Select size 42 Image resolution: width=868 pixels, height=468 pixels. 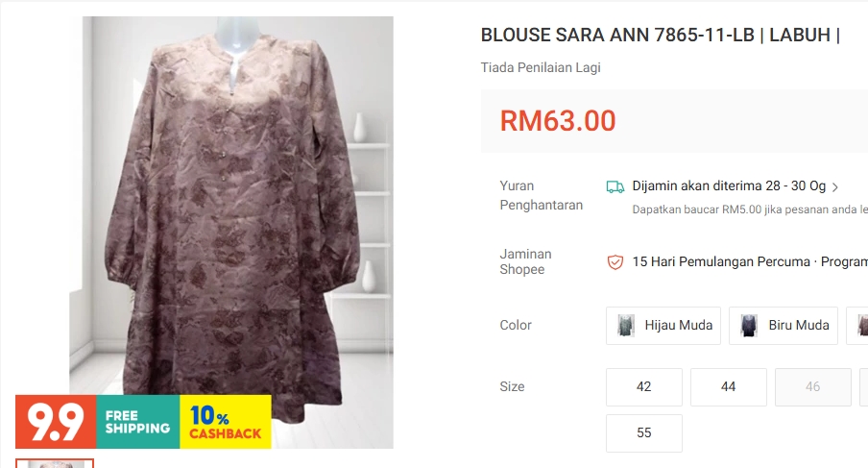click(644, 387)
